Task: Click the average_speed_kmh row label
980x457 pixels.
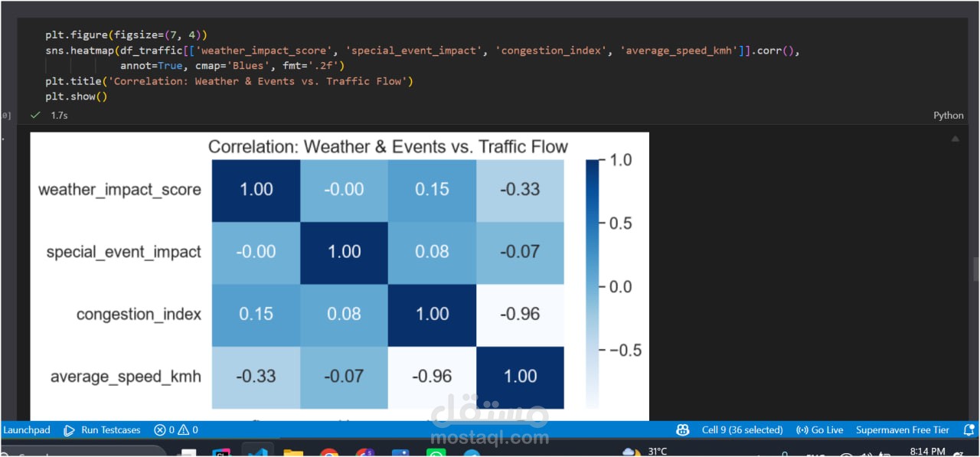Action: (126, 377)
